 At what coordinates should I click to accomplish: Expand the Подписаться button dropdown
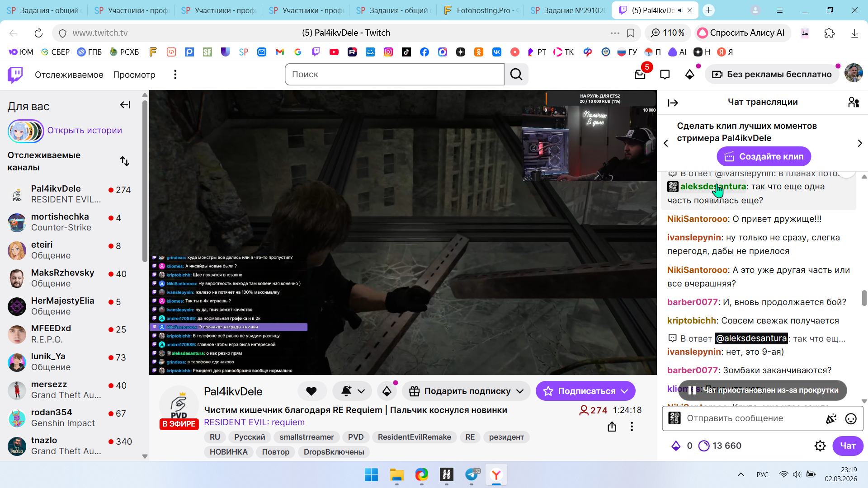pyautogui.click(x=624, y=391)
